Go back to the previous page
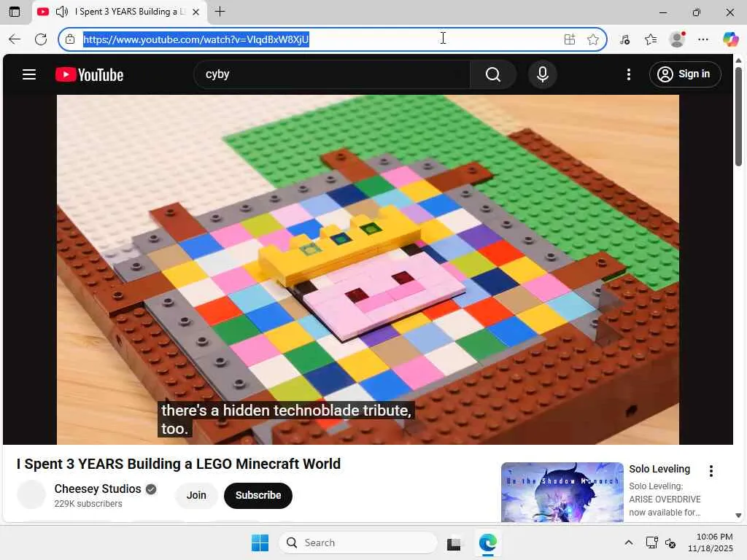This screenshot has width=747, height=560. pyautogui.click(x=15, y=39)
